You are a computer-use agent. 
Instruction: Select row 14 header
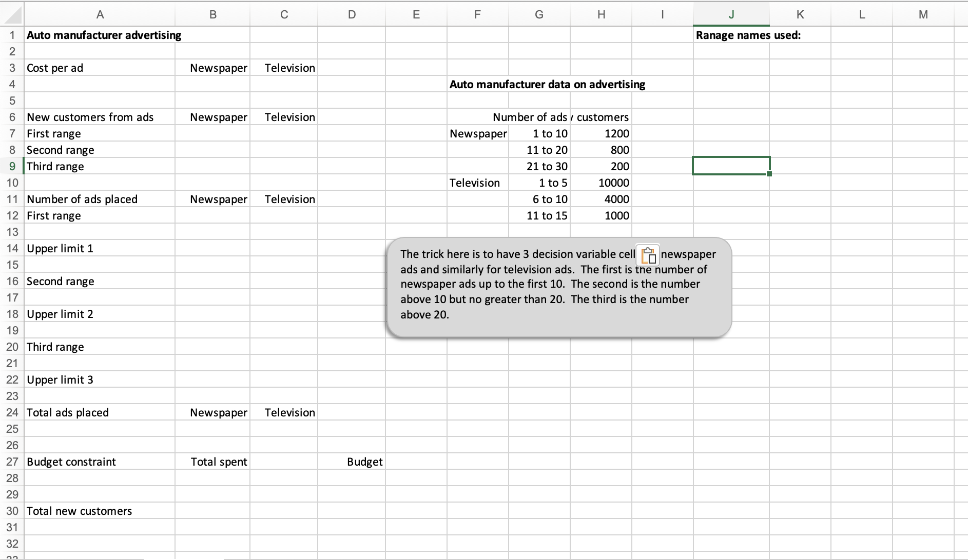pos(12,248)
